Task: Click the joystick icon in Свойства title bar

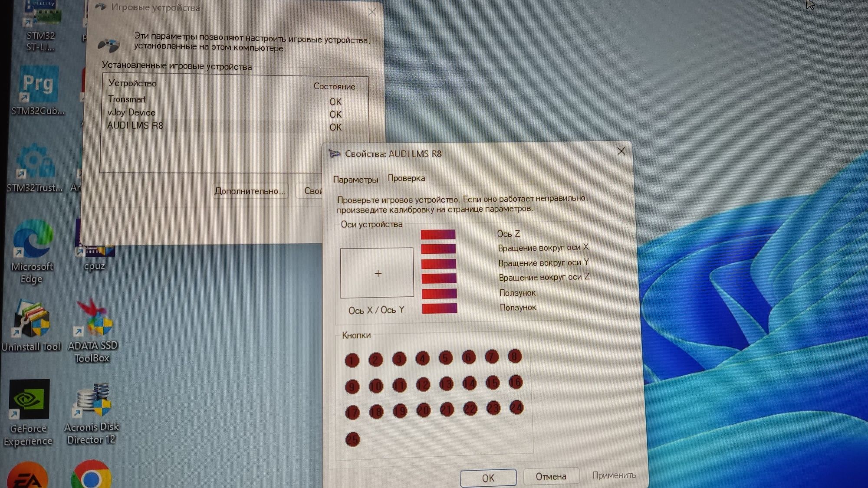Action: click(x=334, y=153)
